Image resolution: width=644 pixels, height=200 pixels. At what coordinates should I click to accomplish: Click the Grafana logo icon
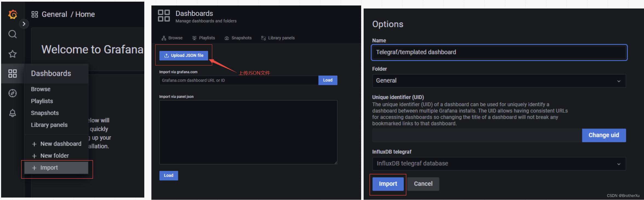[13, 14]
